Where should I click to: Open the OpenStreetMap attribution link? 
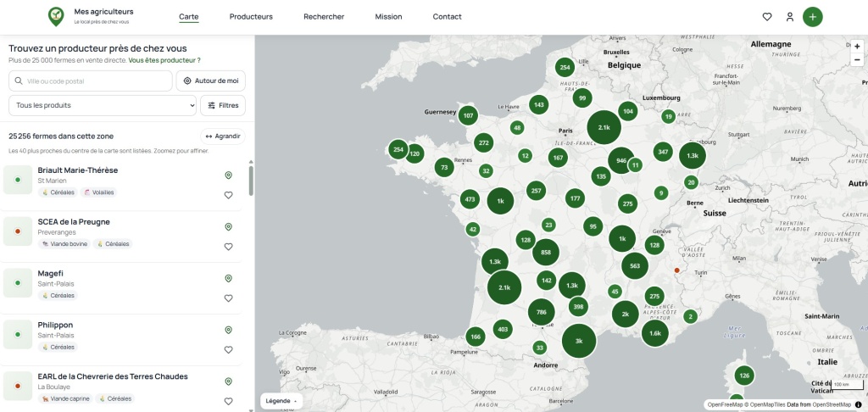pos(832,405)
